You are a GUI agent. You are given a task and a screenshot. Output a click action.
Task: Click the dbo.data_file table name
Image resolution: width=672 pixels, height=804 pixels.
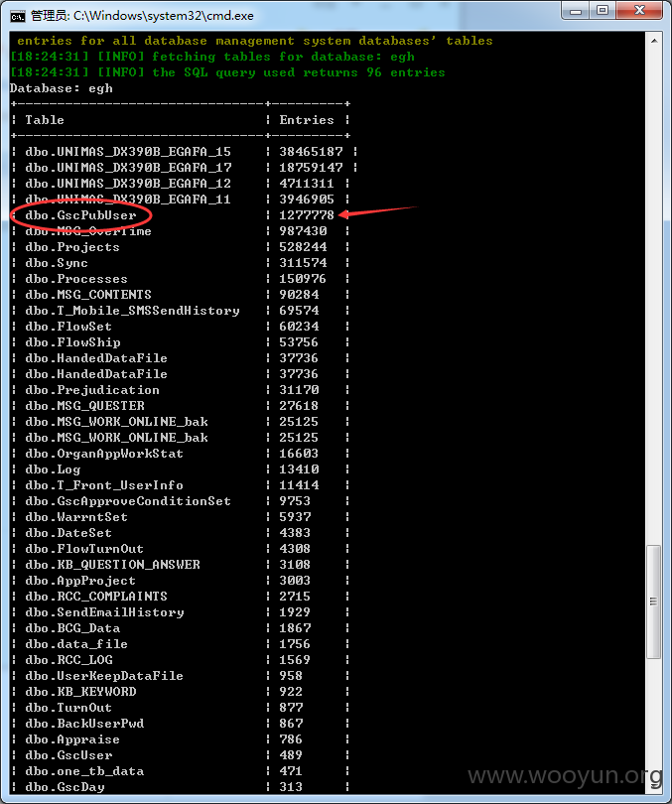pos(76,644)
